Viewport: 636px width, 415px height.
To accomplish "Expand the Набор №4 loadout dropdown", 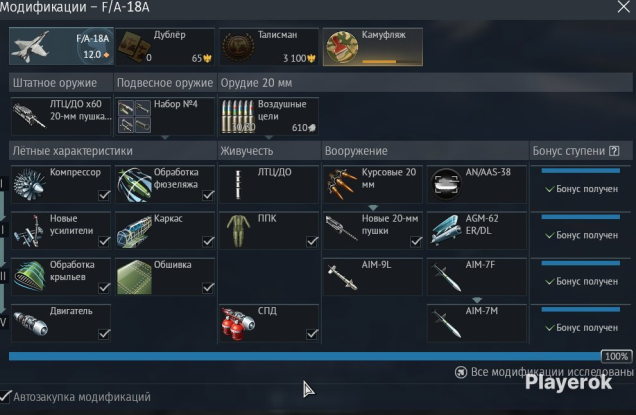I will pyautogui.click(x=165, y=138).
